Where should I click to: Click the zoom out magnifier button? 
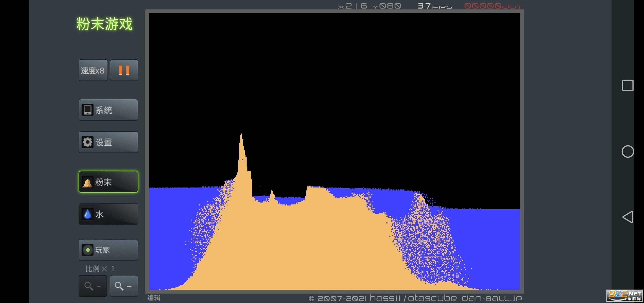[x=93, y=286]
